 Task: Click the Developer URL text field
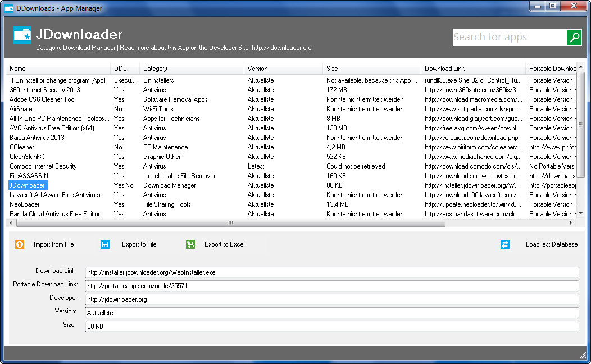(332, 299)
